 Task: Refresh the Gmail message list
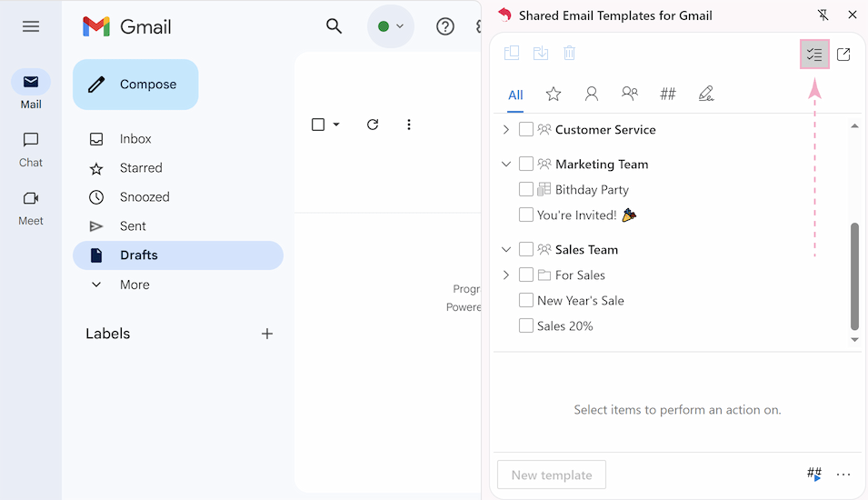373,125
